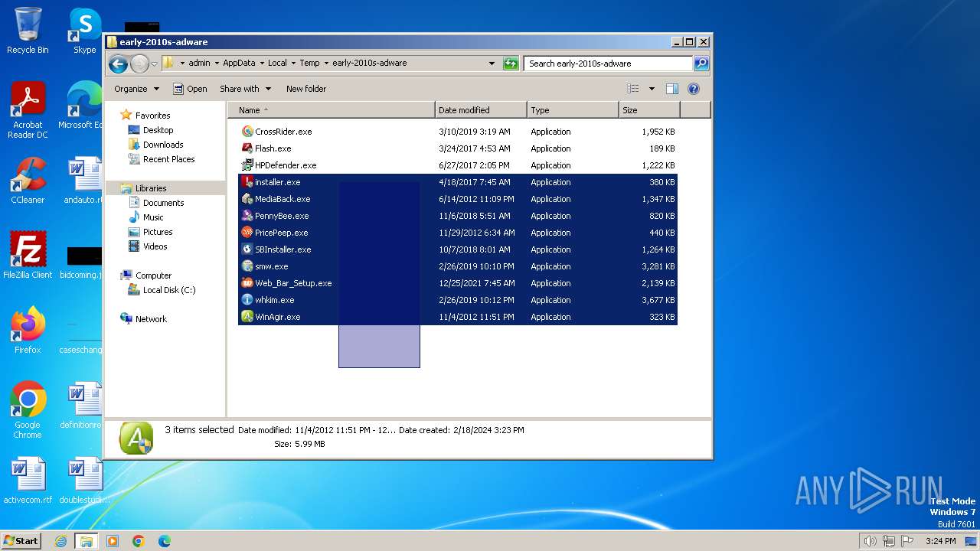Click the clock showing 3:24 PM
The width and height of the screenshot is (980, 551).
pos(940,541)
